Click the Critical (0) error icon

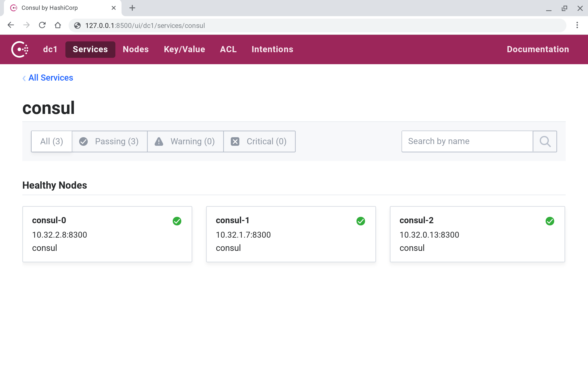(234, 141)
